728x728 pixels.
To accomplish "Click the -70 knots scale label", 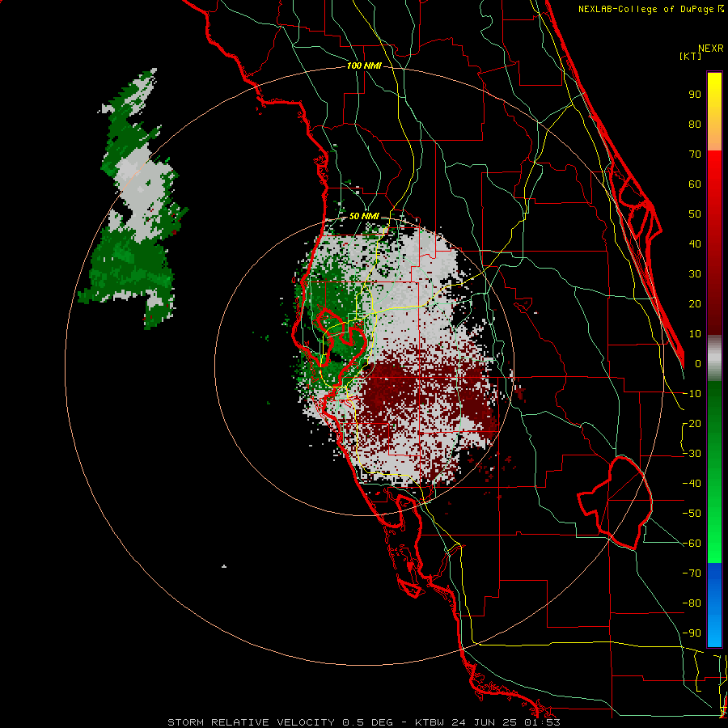I will (x=692, y=574).
